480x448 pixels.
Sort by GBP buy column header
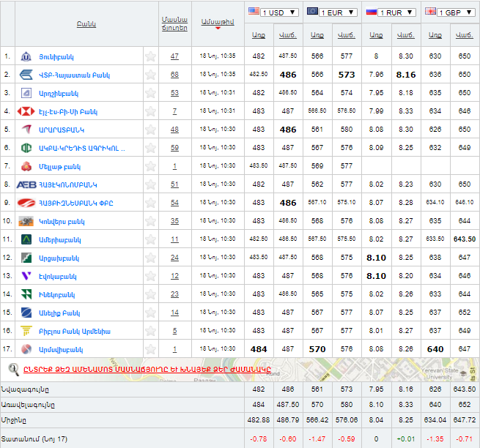[435, 35]
